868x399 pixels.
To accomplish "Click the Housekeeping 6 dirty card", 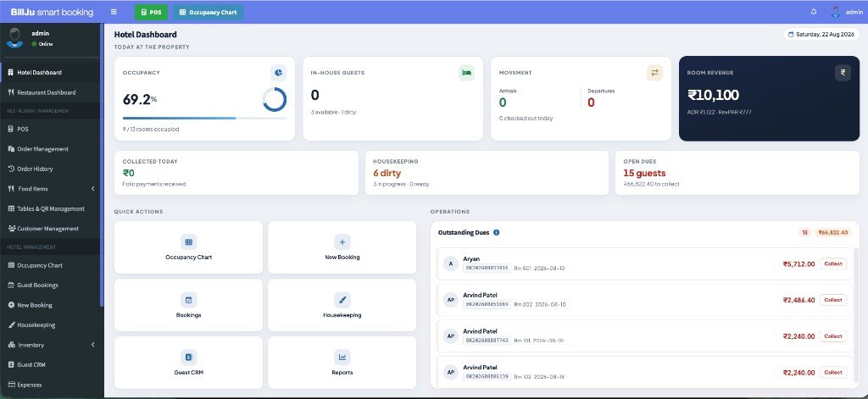I will [487, 173].
